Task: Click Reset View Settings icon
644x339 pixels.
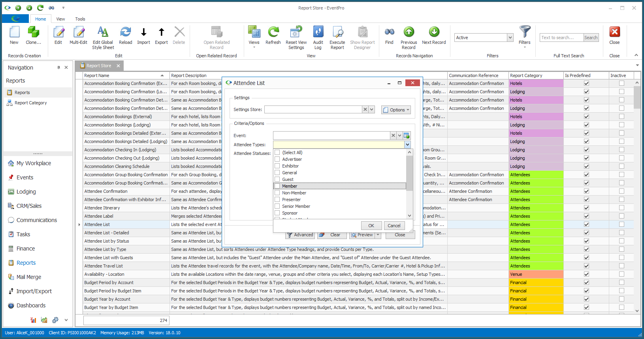Action: tap(296, 32)
